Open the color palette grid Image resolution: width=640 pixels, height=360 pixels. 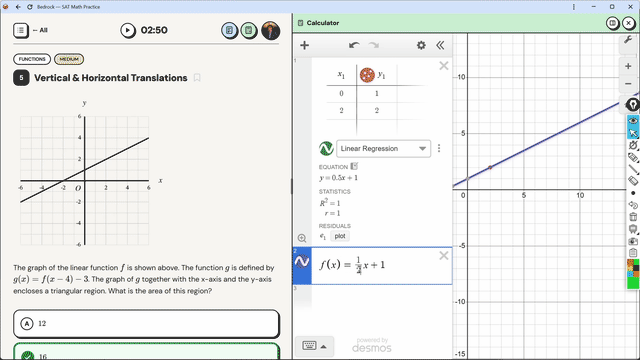click(633, 268)
